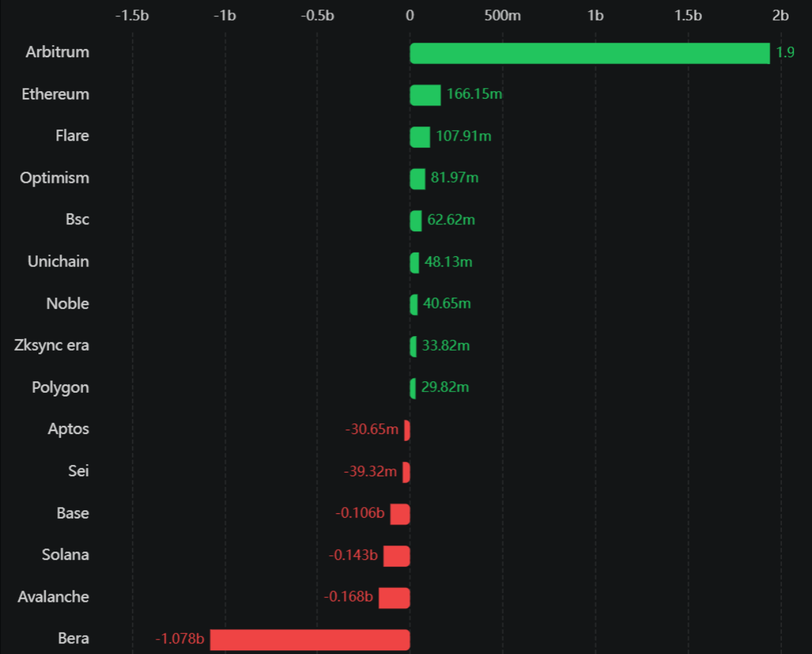
Task: Select the Bsc chain label
Action: 77,219
